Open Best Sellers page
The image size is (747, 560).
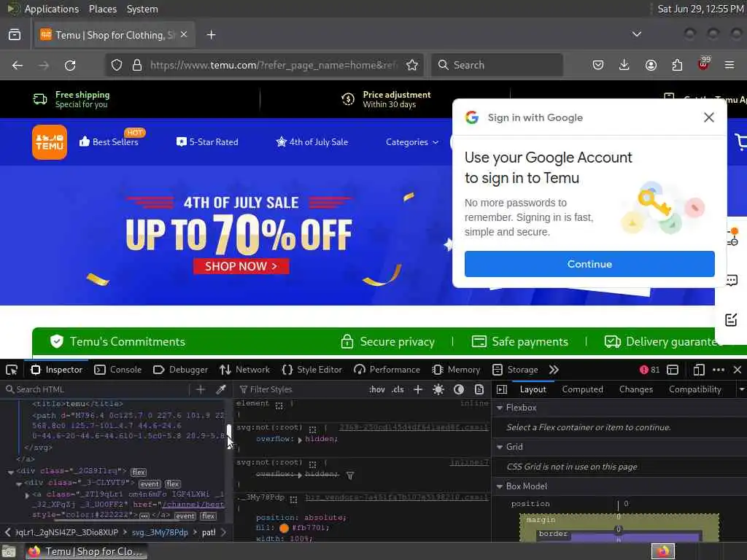(109, 141)
